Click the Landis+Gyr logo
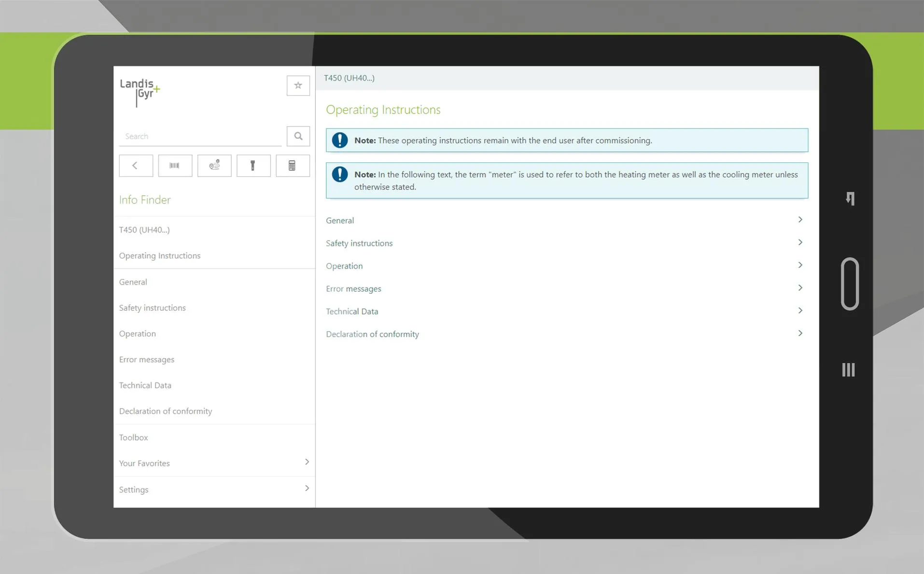924x574 pixels. (x=140, y=92)
